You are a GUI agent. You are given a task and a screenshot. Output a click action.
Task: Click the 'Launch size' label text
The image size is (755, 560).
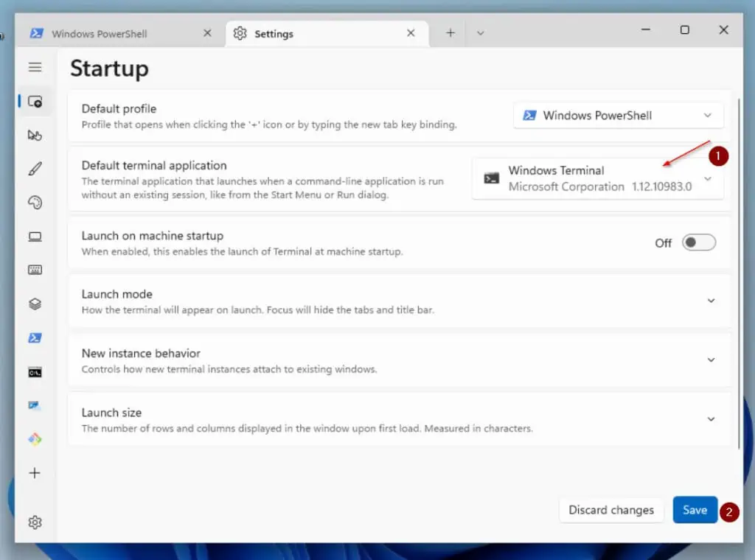[112, 413]
